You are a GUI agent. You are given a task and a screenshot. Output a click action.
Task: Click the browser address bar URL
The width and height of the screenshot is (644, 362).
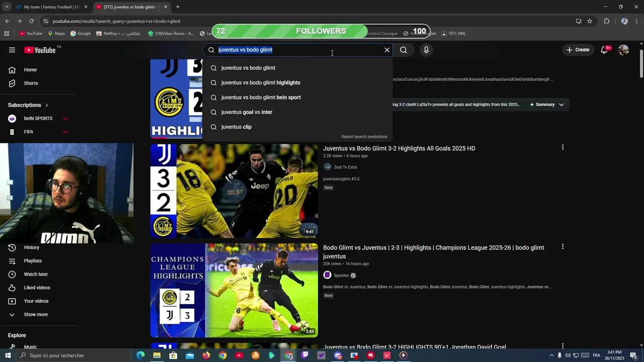point(116,21)
